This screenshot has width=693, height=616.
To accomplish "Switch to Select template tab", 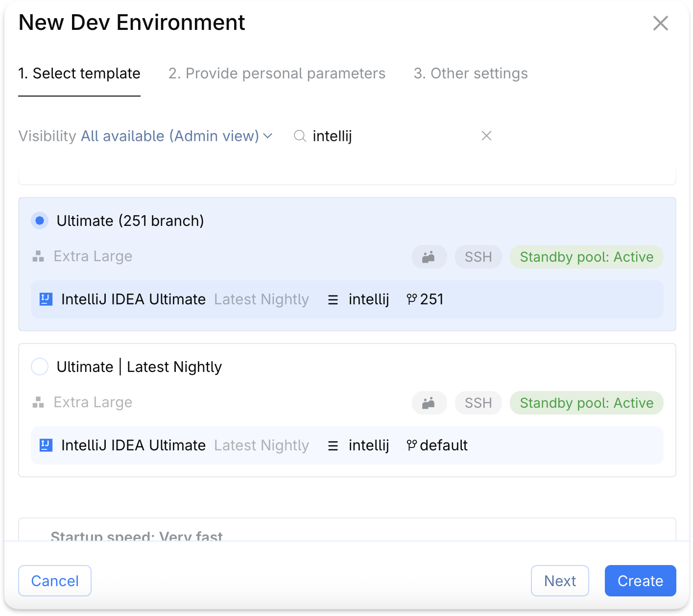I will tap(79, 74).
